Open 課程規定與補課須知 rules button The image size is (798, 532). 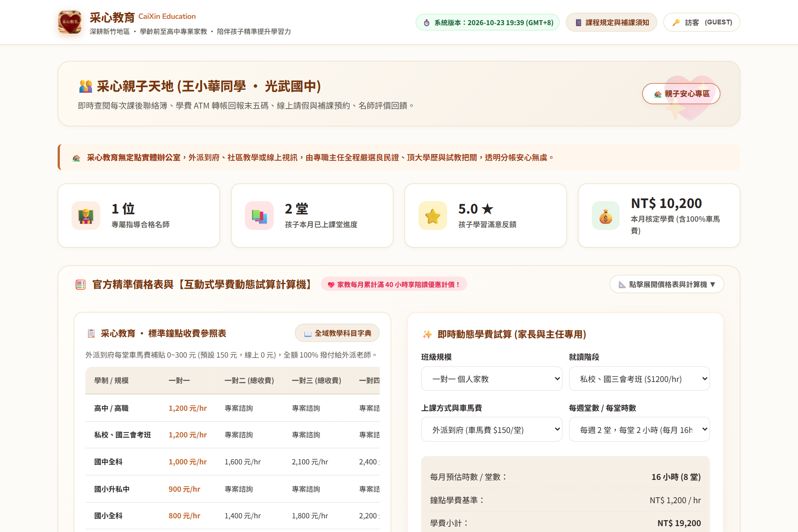click(611, 22)
